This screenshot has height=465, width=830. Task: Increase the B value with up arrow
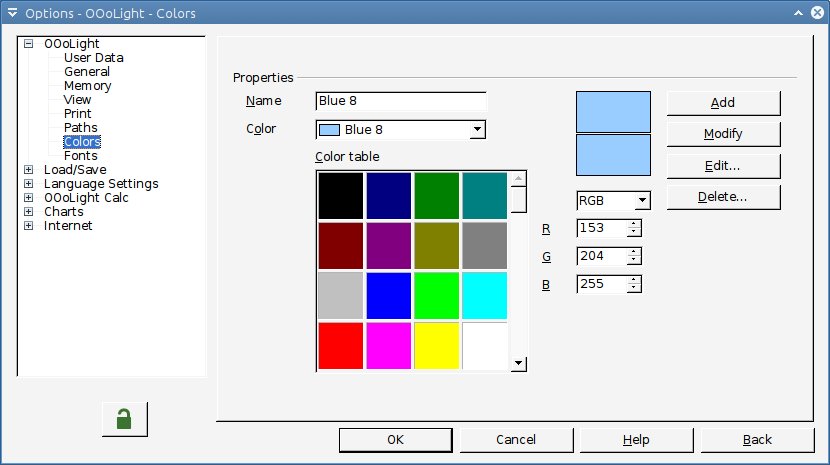coord(634,280)
